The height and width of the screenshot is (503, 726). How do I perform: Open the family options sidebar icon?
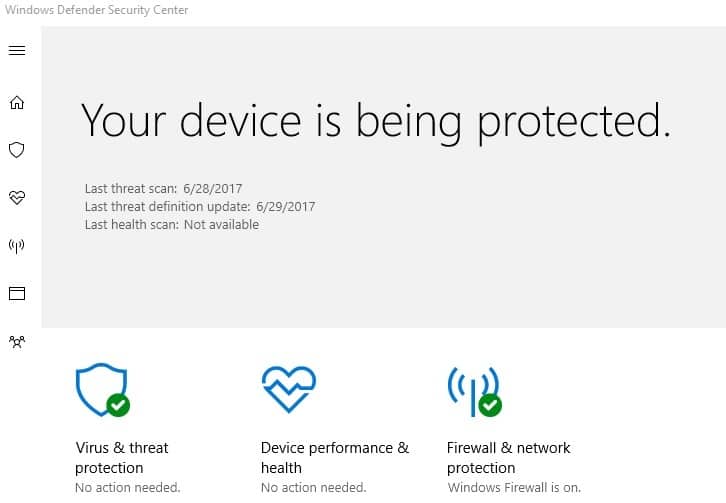[17, 342]
